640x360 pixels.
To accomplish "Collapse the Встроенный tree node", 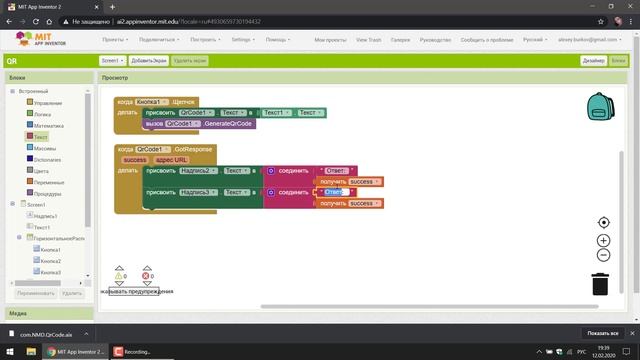I will (x=12, y=91).
